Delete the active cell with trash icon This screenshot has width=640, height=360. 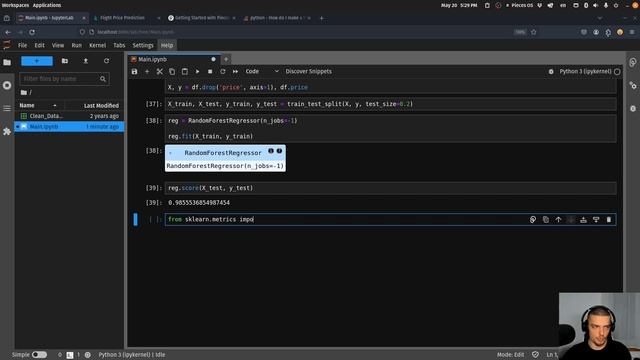point(609,220)
